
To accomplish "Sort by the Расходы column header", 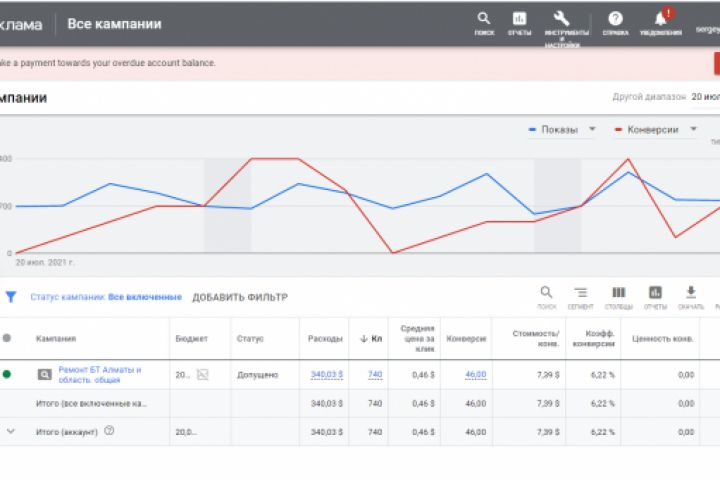I will [325, 339].
